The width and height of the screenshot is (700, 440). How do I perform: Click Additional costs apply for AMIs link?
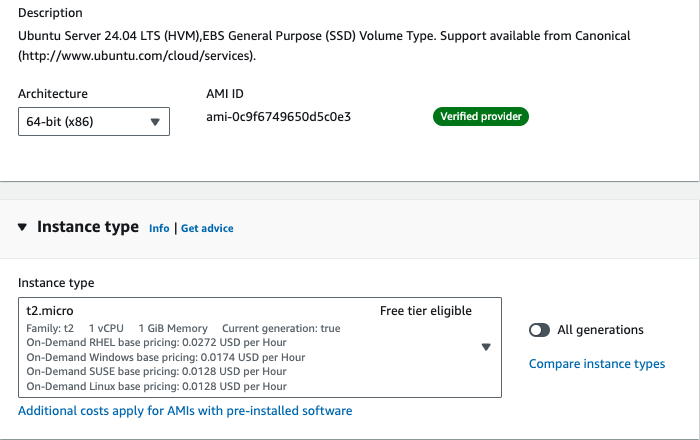(x=185, y=411)
